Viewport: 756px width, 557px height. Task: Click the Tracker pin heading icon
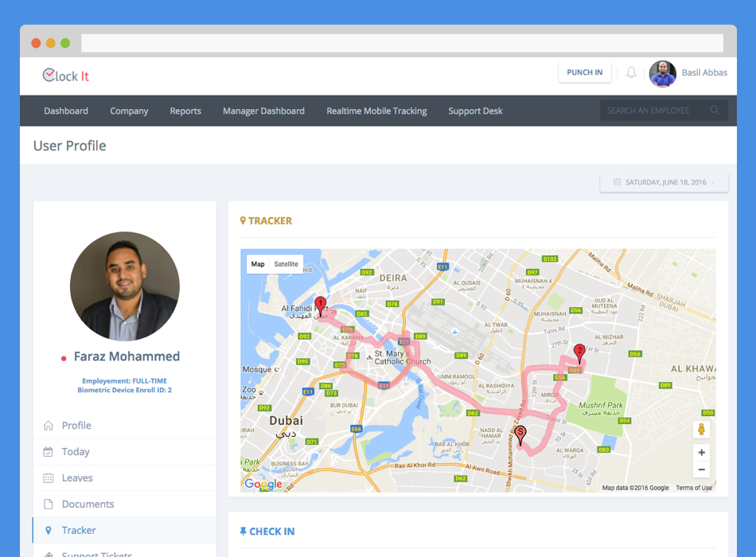[x=243, y=221]
